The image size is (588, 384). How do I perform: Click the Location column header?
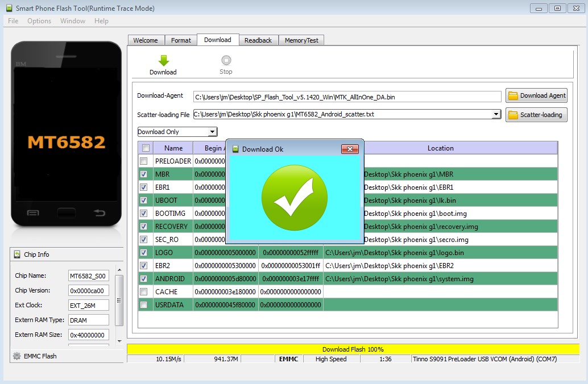pyautogui.click(x=440, y=148)
